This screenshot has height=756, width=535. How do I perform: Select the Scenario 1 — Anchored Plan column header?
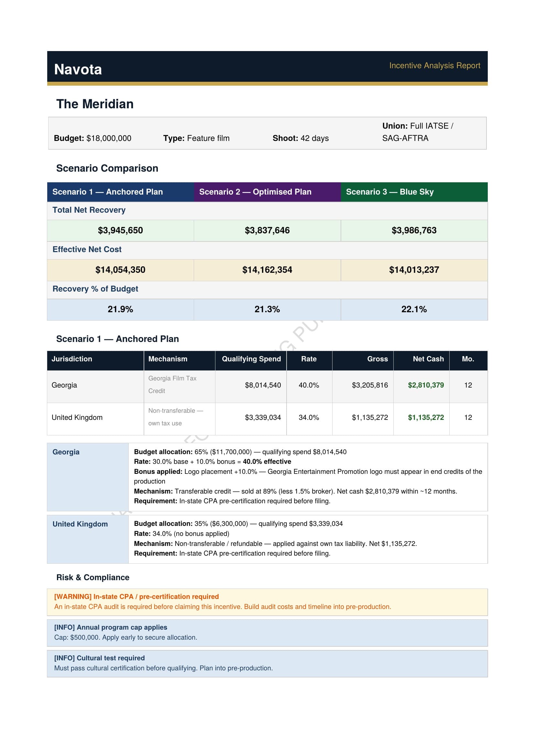[120, 192]
